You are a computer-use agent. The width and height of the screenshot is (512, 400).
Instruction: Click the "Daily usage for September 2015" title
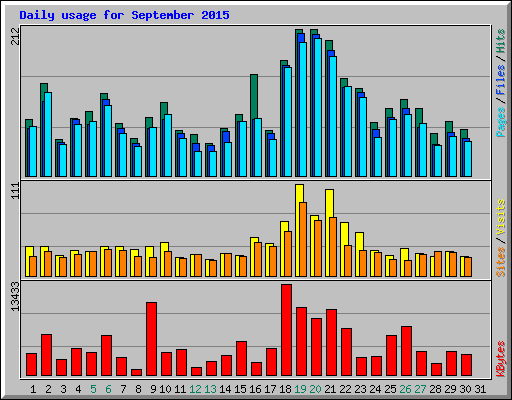tap(124, 15)
